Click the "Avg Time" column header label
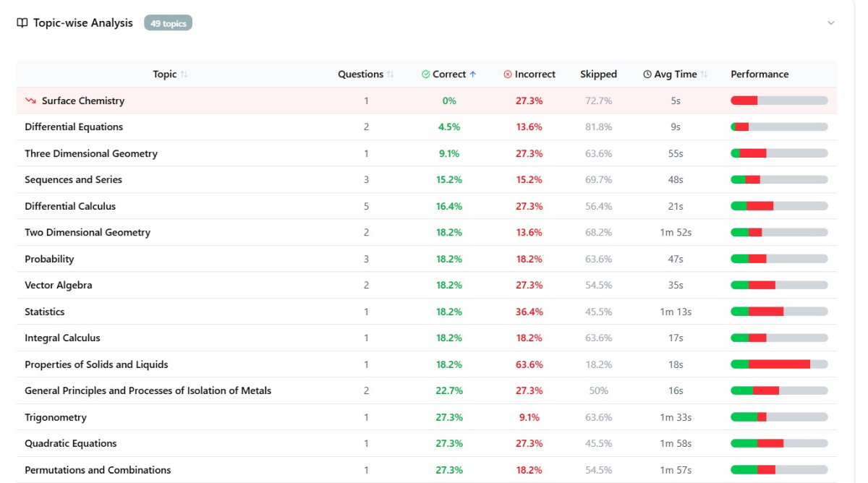 tap(676, 74)
